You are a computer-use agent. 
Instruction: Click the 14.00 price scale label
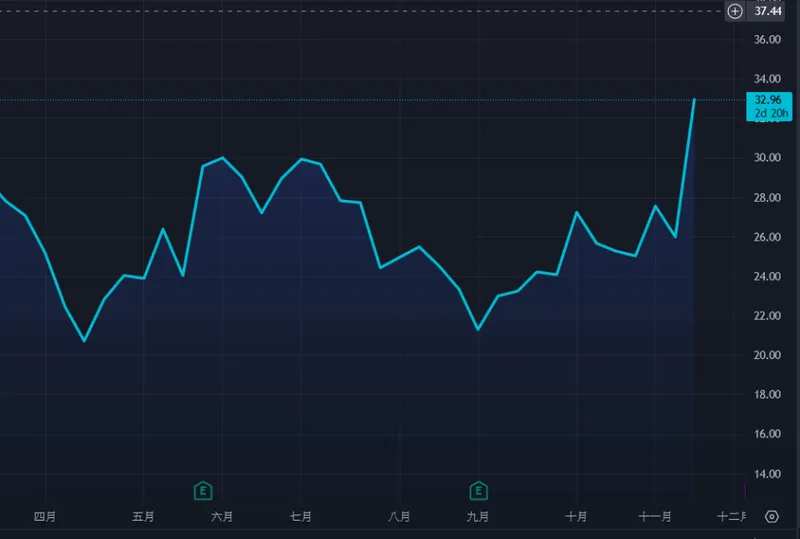coord(767,474)
